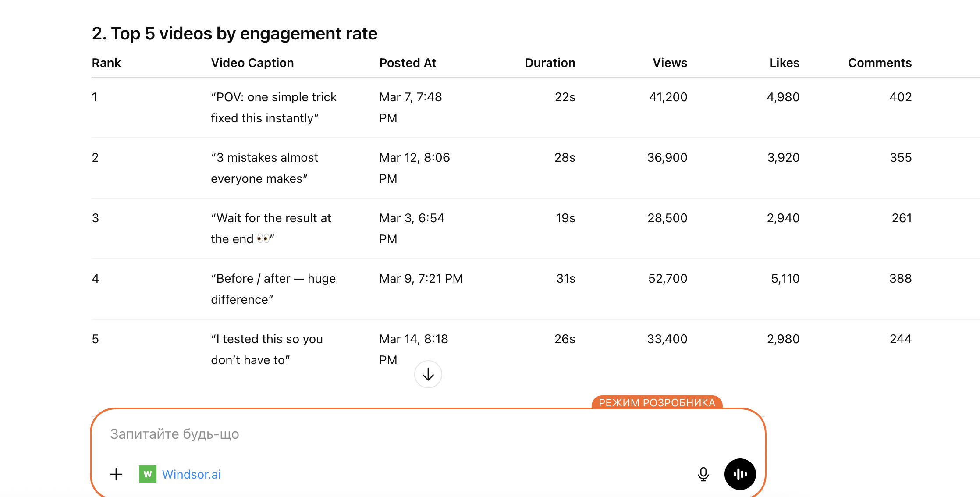Click the plus icon in the chat input
980x497 pixels.
tap(116, 474)
